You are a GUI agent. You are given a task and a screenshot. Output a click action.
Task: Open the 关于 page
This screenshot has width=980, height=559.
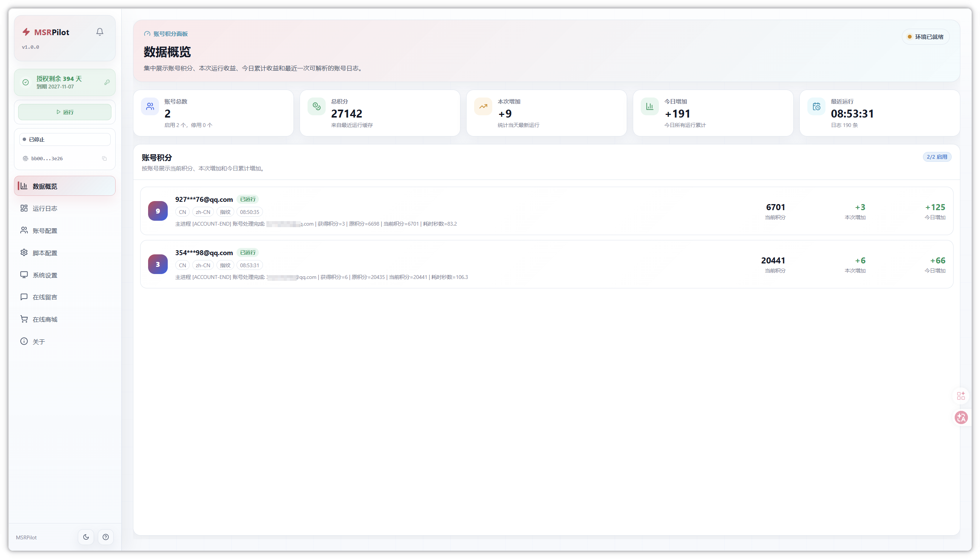coord(65,341)
